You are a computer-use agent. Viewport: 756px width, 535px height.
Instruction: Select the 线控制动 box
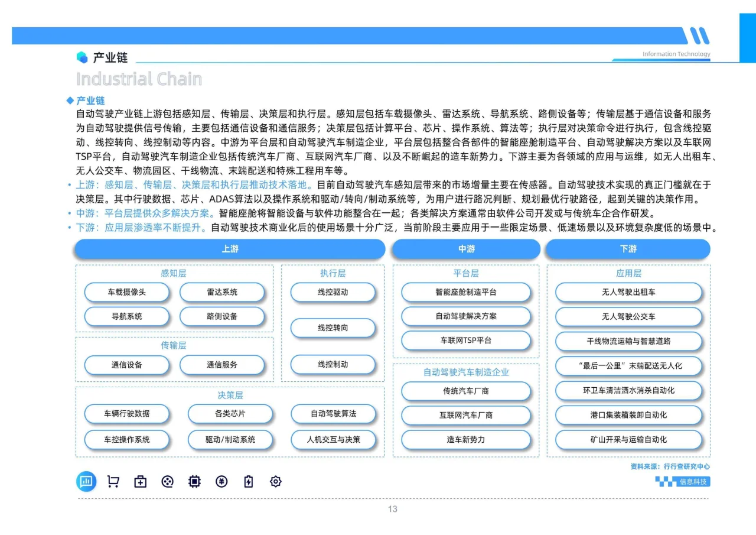pyautogui.click(x=333, y=364)
